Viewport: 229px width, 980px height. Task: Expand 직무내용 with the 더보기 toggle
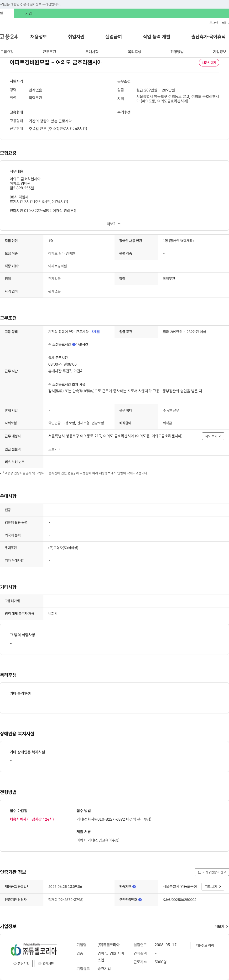tap(114, 224)
